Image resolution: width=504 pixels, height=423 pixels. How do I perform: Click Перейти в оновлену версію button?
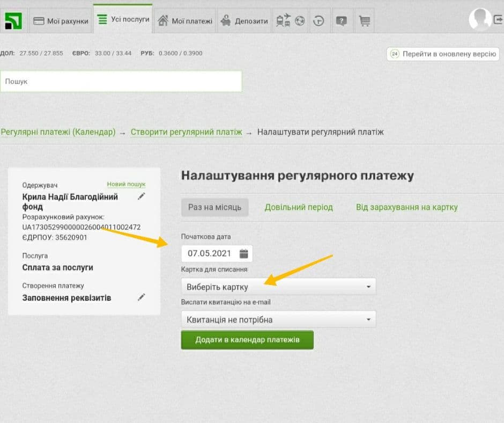(x=443, y=54)
